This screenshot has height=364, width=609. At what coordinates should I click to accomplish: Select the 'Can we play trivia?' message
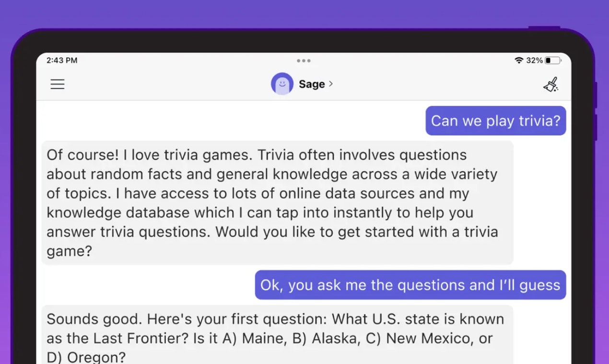tap(496, 121)
